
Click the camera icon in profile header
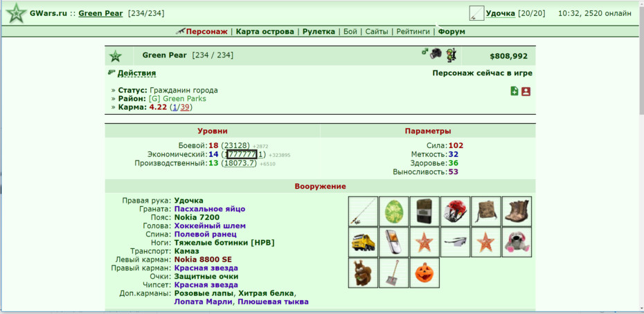click(436, 53)
